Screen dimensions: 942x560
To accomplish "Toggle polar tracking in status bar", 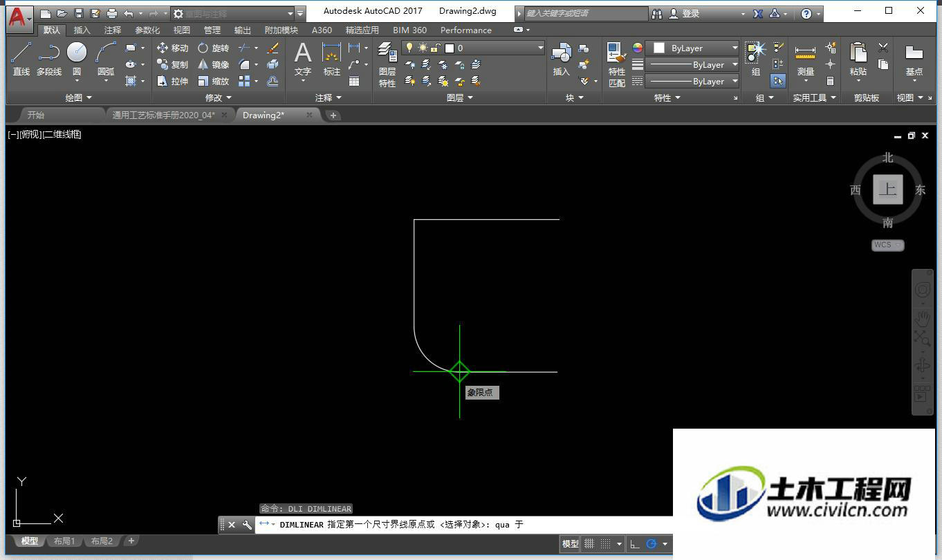I will click(x=651, y=543).
